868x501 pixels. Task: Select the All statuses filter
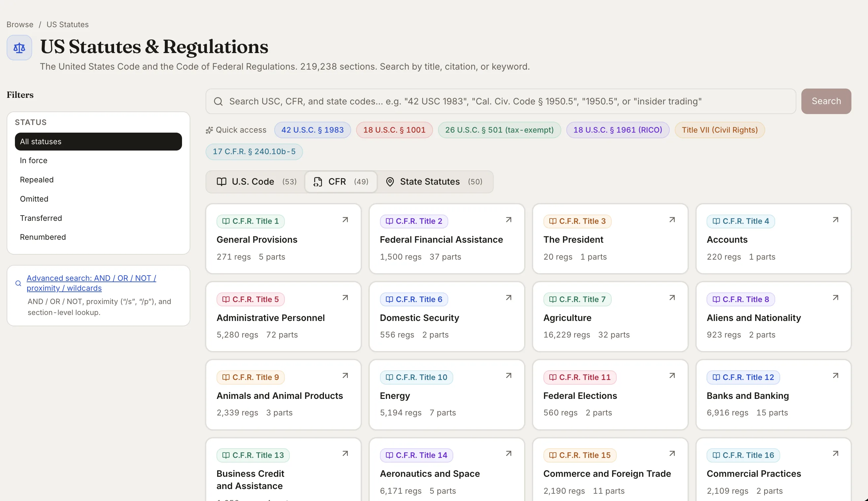pyautogui.click(x=98, y=142)
